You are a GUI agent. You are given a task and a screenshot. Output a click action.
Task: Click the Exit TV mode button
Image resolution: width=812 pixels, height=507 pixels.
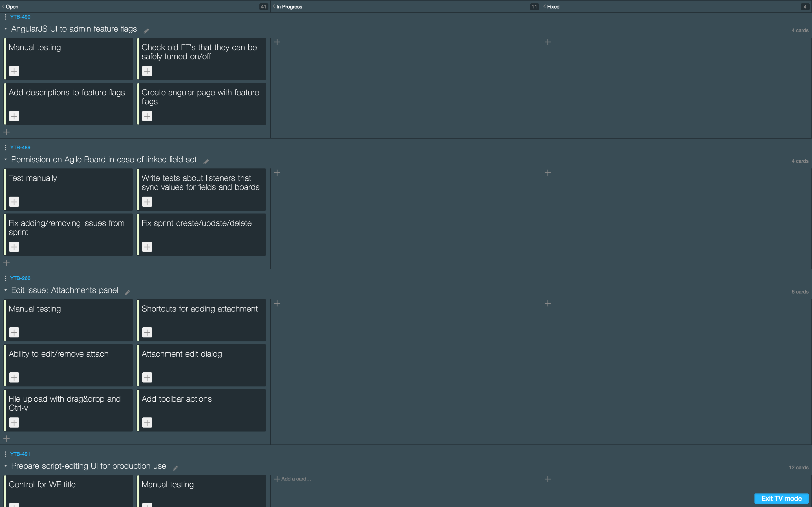click(x=781, y=498)
